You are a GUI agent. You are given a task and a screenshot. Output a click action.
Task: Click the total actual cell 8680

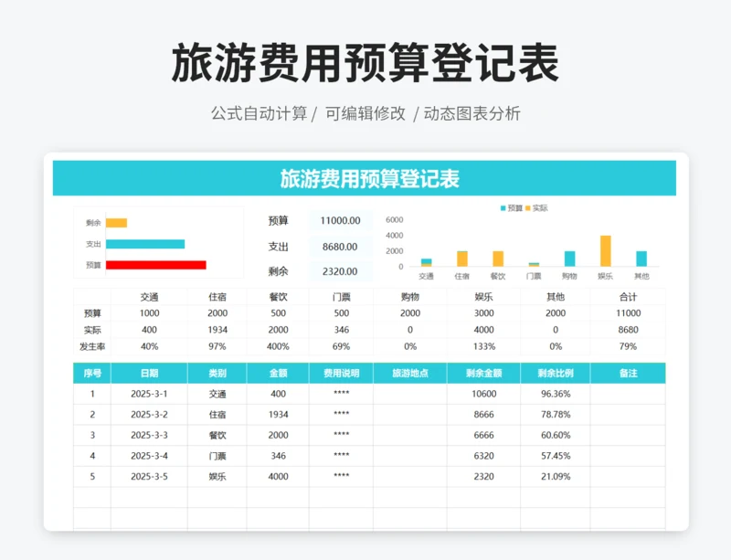628,330
